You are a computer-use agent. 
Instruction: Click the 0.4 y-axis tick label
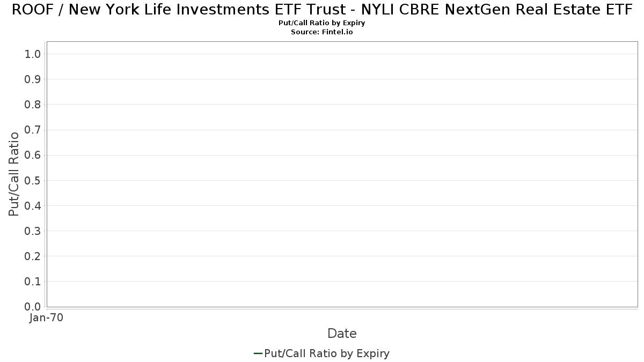(x=33, y=205)
